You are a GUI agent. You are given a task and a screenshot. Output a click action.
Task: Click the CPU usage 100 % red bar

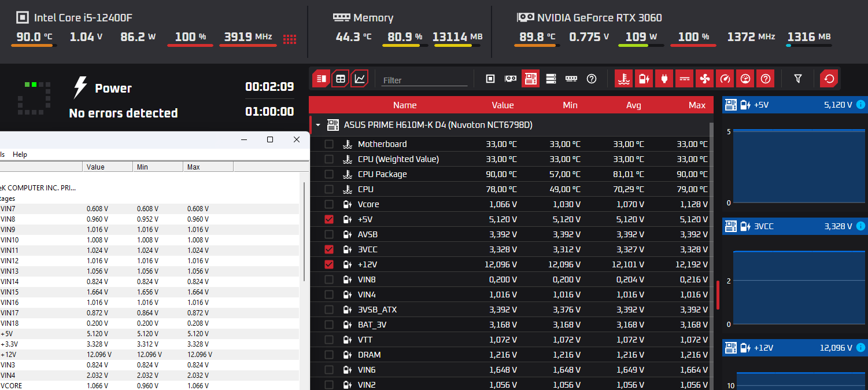pyautogui.click(x=190, y=45)
